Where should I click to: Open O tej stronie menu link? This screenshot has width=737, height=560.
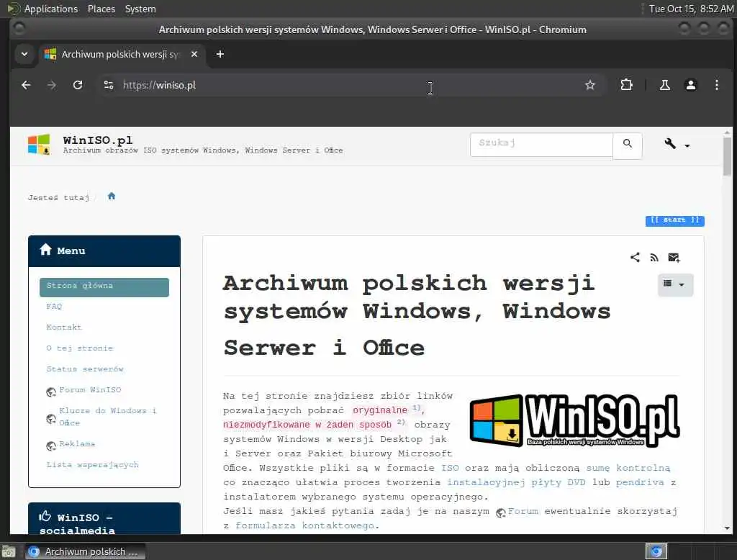pyautogui.click(x=80, y=348)
